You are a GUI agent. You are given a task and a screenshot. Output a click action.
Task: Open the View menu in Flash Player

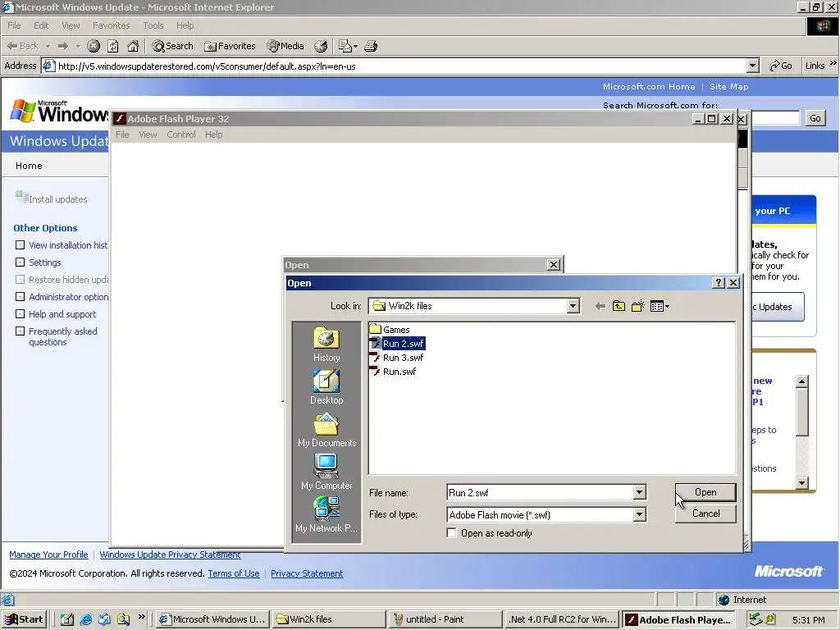148,135
